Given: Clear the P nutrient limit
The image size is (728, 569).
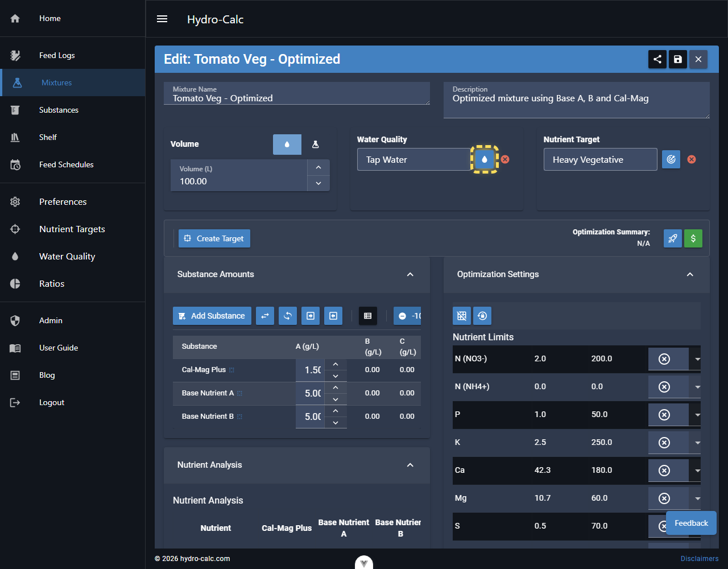Looking at the screenshot, I should pyautogui.click(x=664, y=415).
